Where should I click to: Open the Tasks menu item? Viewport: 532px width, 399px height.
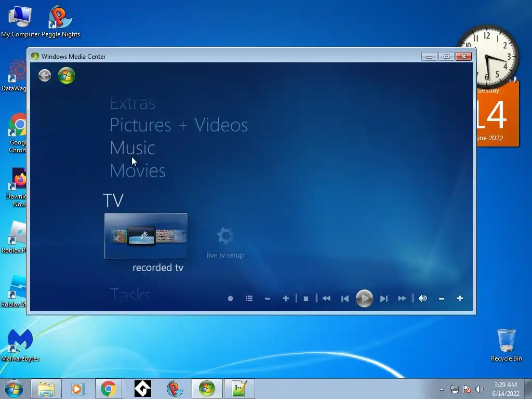pos(130,294)
